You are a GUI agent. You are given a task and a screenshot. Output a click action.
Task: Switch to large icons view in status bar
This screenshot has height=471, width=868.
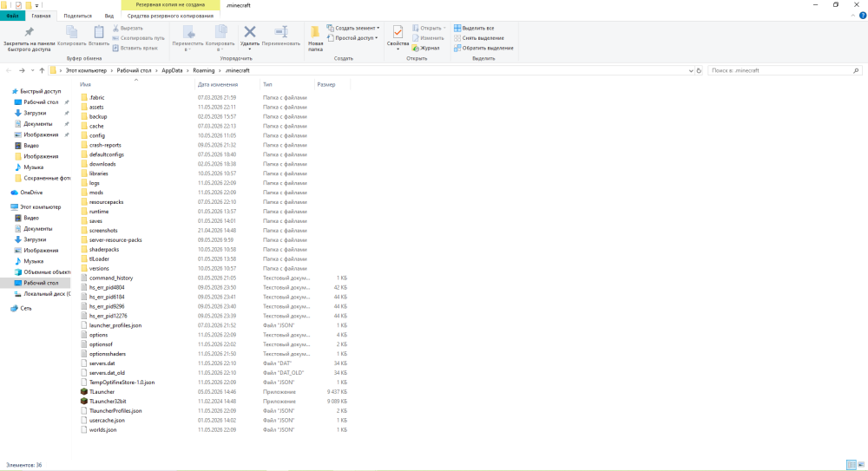[861, 465]
